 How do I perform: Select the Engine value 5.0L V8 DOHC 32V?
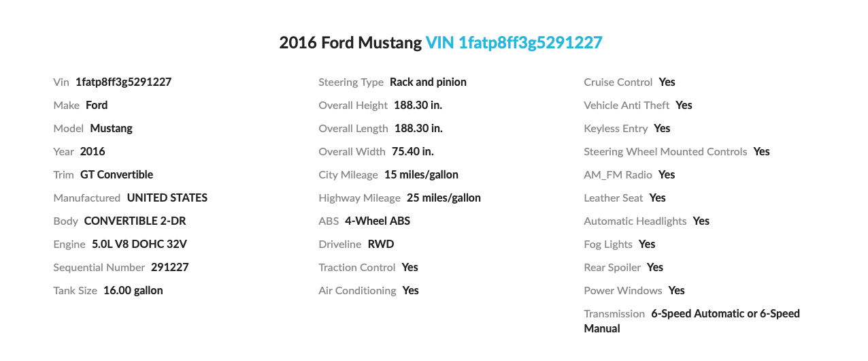coord(139,244)
